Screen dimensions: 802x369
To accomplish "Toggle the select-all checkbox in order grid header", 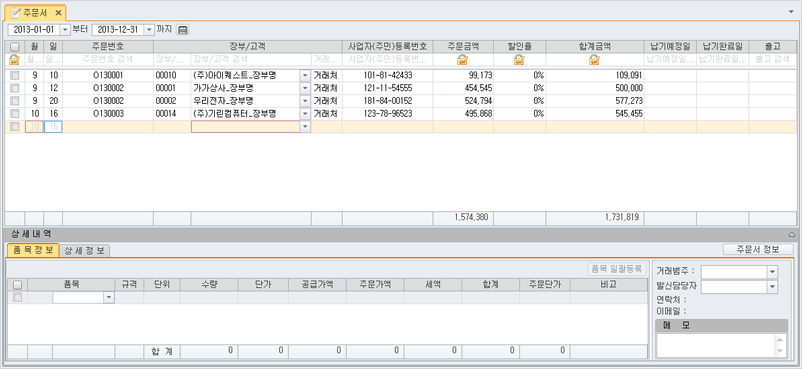I will tap(14, 47).
